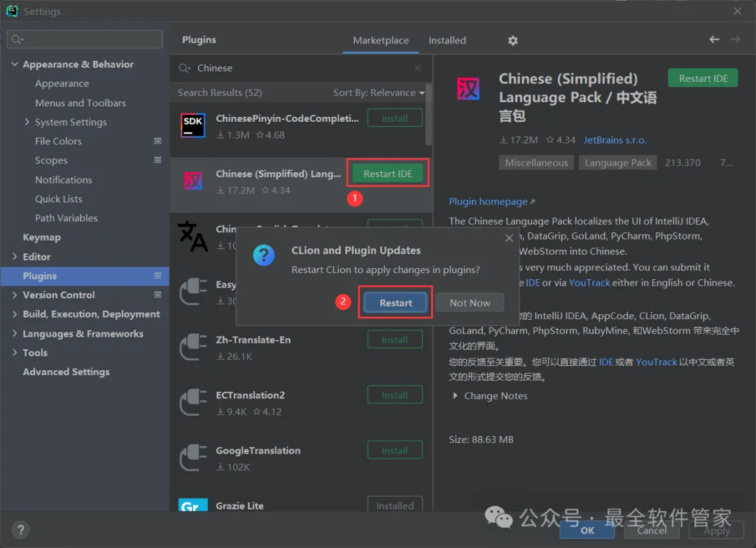Click the plugin search magnifier icon
The image size is (756, 548).
coord(185,69)
